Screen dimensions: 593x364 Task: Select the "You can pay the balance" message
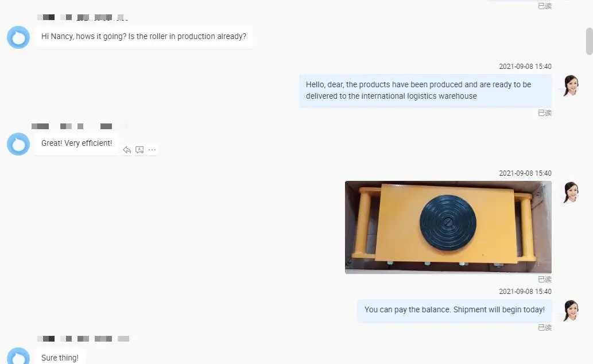454,310
